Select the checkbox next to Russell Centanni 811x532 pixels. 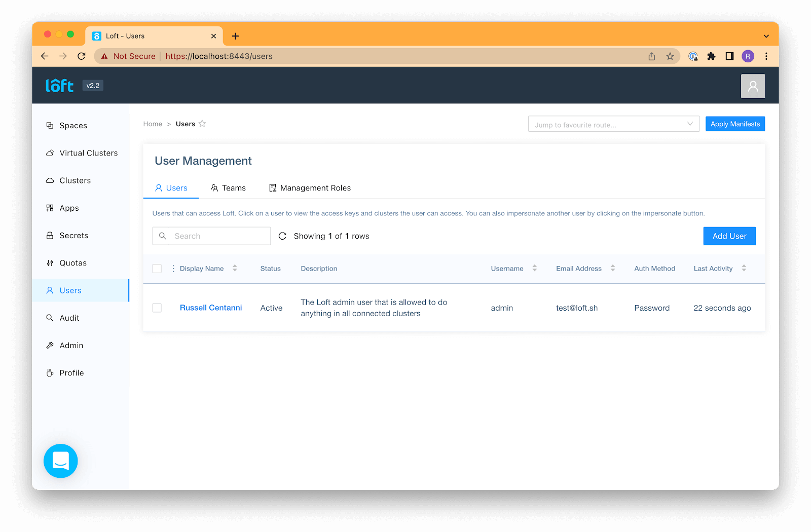(157, 308)
